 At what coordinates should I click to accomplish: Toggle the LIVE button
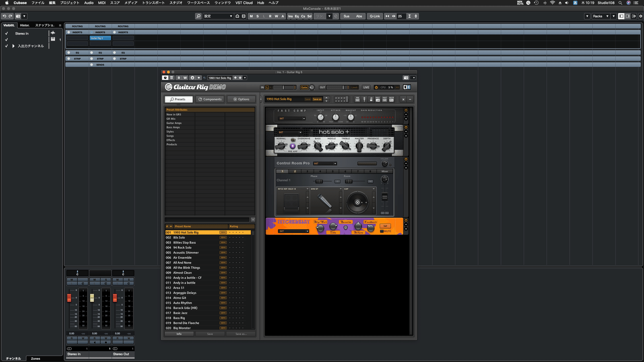coord(366,87)
